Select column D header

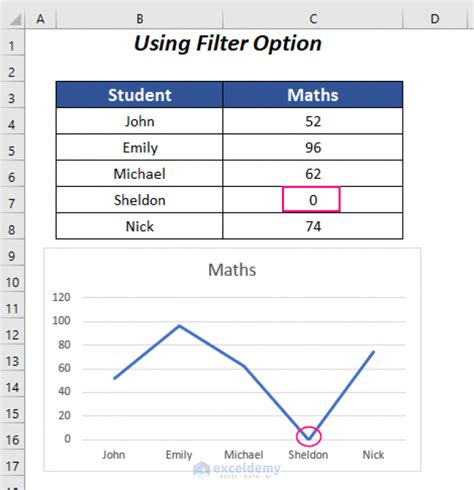[x=435, y=19]
